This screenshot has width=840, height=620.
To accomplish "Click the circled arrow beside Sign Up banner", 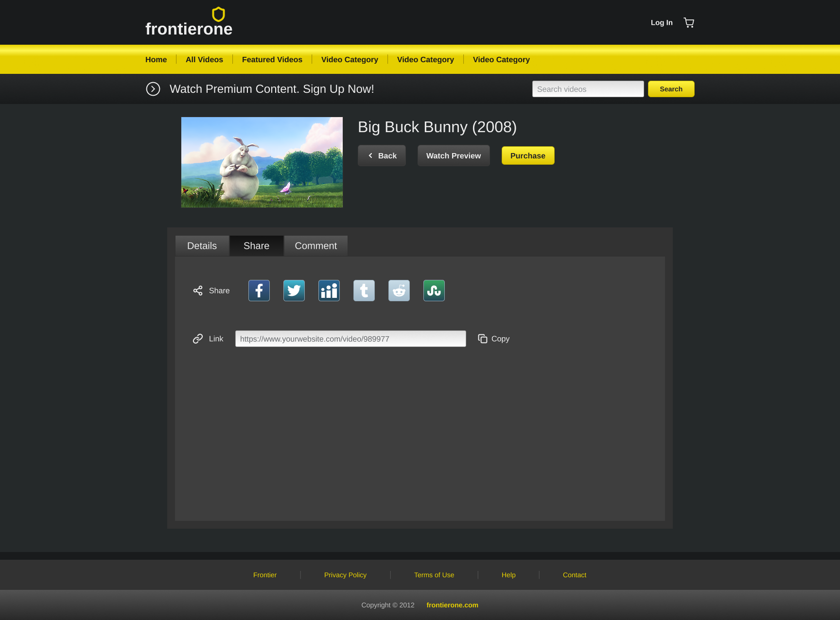I will (x=153, y=89).
